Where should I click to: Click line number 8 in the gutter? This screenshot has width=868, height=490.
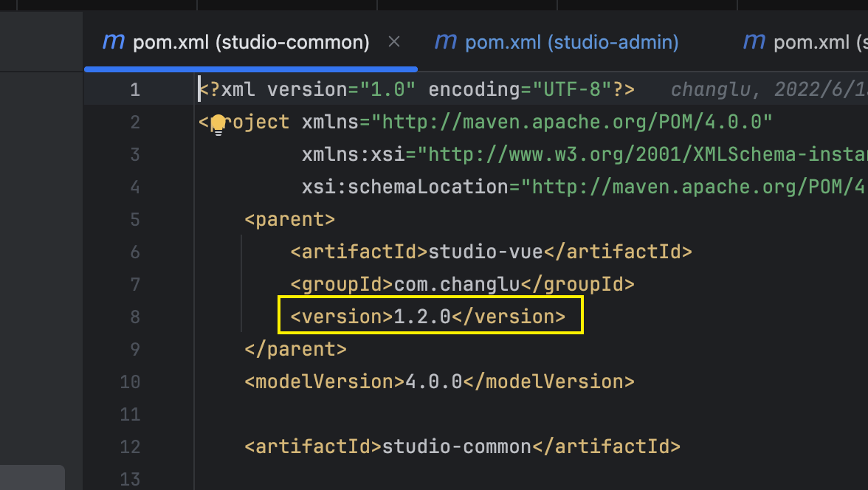(x=135, y=317)
